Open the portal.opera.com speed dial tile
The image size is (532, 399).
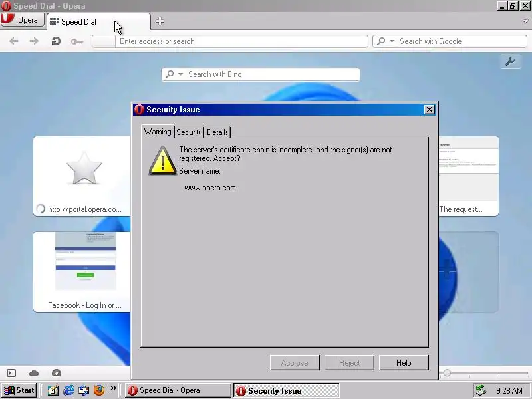[82, 176]
